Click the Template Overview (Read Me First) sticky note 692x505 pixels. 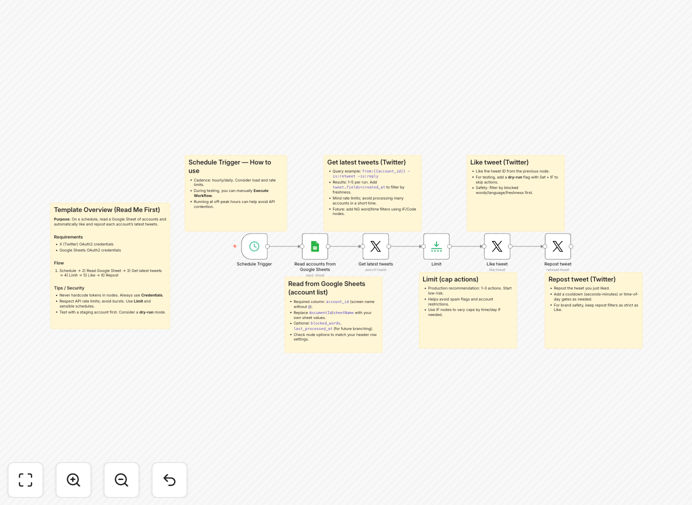point(110,266)
